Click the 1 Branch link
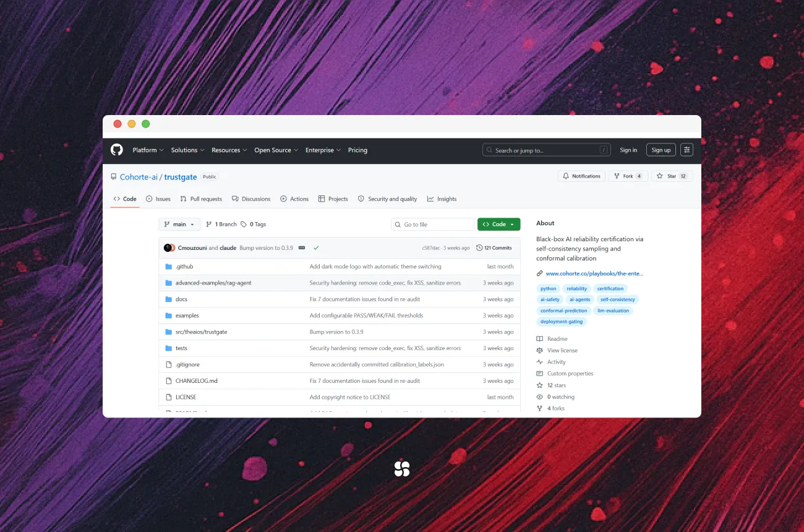 pyautogui.click(x=221, y=225)
